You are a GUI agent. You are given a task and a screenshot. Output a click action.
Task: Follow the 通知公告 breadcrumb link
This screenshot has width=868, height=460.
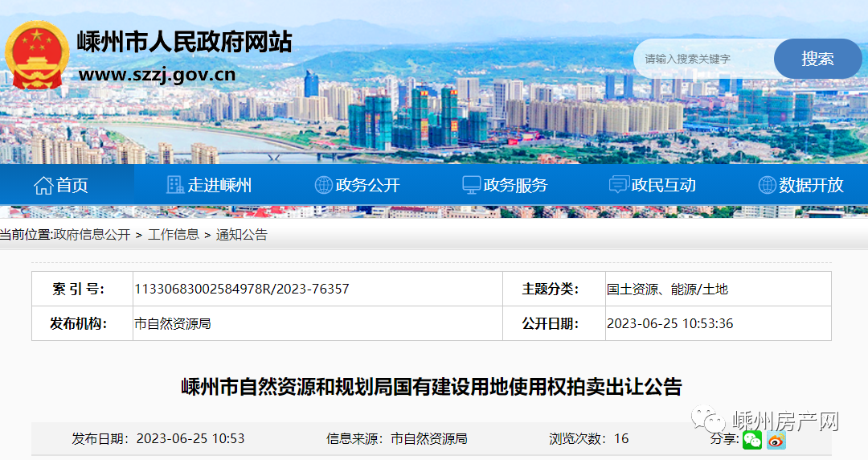click(x=242, y=235)
